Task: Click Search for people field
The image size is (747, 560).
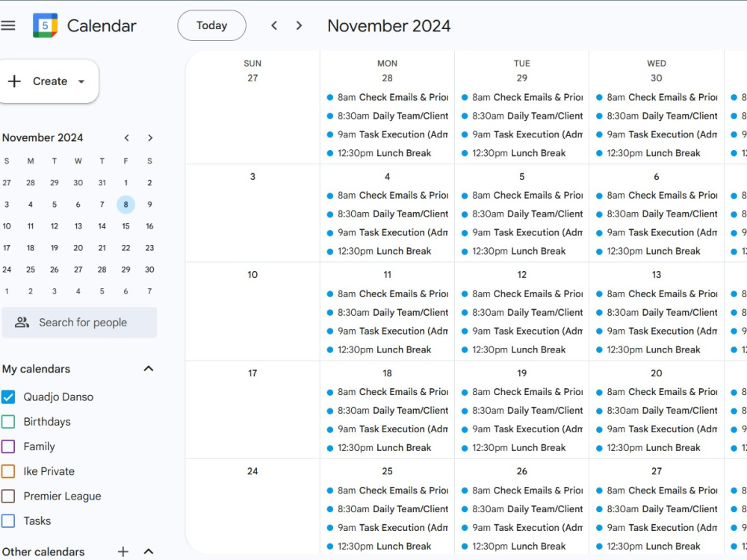Action: coord(80,323)
